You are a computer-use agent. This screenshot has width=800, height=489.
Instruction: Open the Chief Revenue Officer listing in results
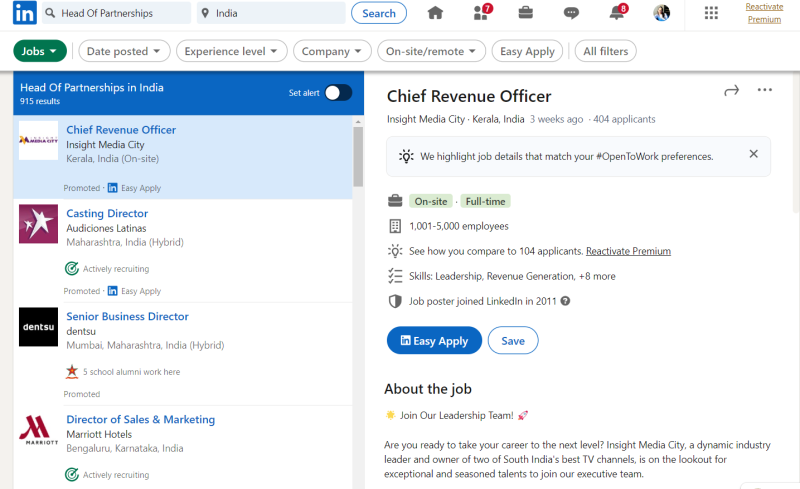click(121, 130)
